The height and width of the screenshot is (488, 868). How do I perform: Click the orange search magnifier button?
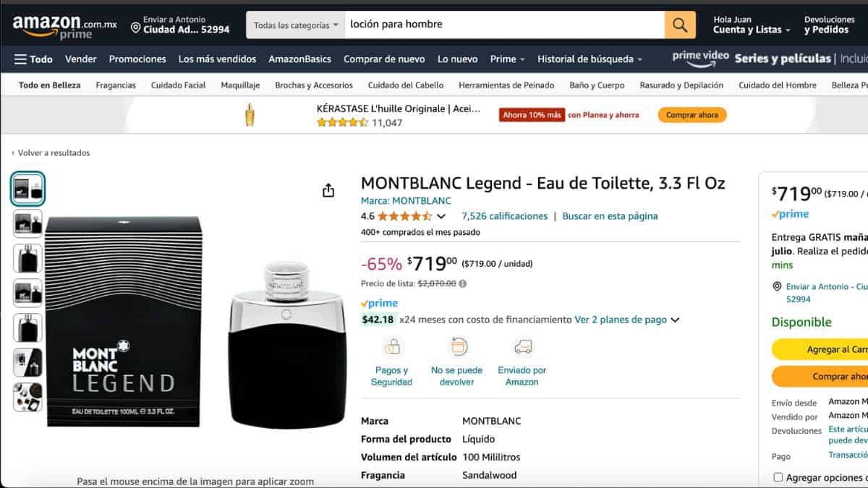[680, 25]
